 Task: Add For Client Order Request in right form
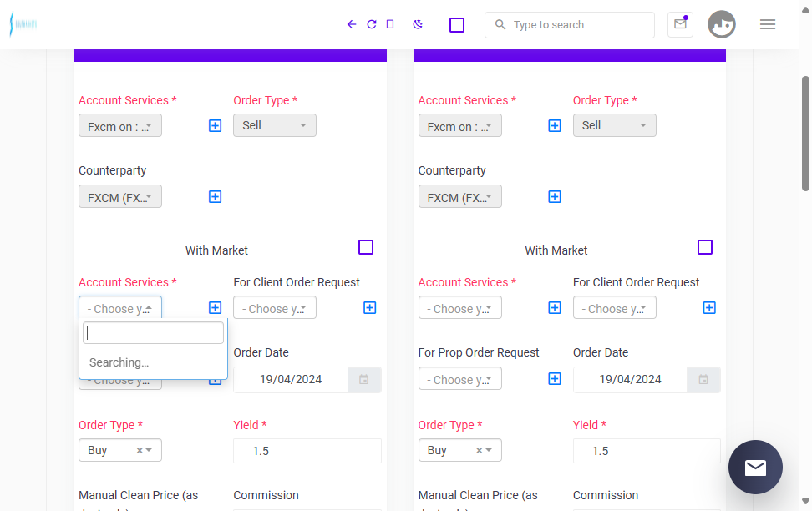coord(709,308)
